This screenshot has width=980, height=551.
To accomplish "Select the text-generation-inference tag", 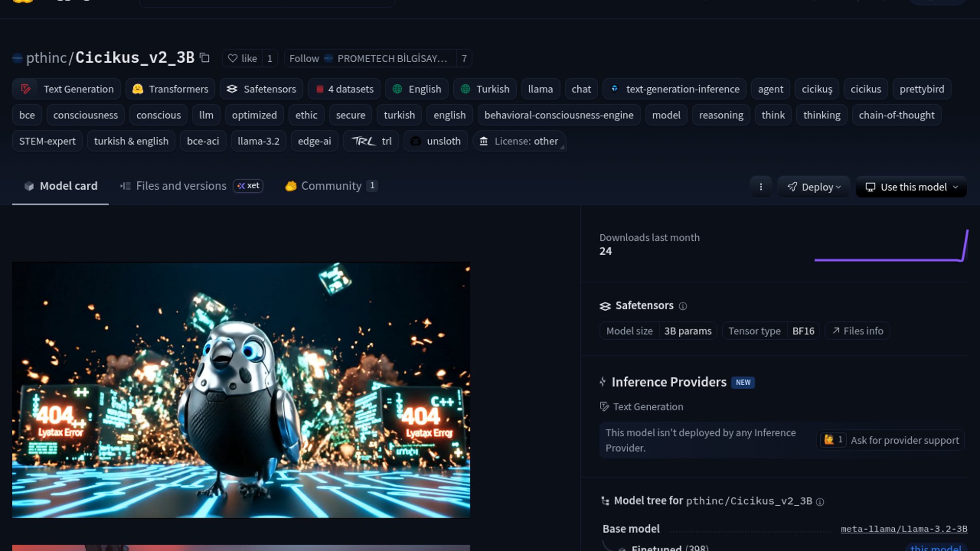I will point(674,89).
